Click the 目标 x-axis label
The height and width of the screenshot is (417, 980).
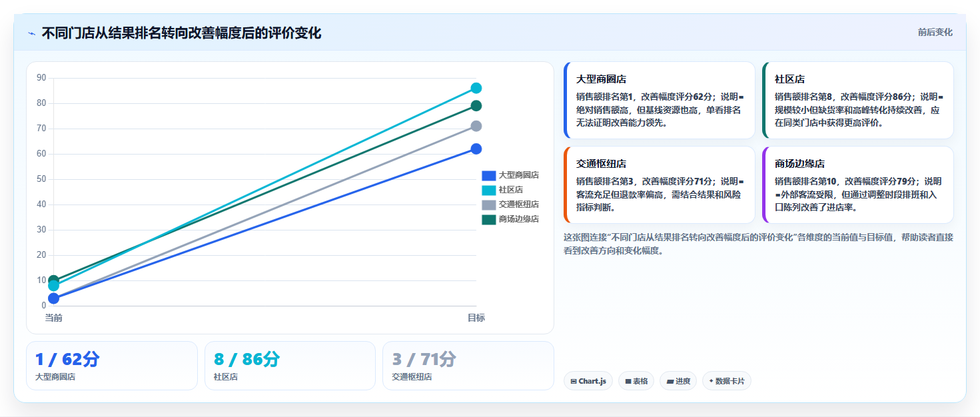[476, 318]
